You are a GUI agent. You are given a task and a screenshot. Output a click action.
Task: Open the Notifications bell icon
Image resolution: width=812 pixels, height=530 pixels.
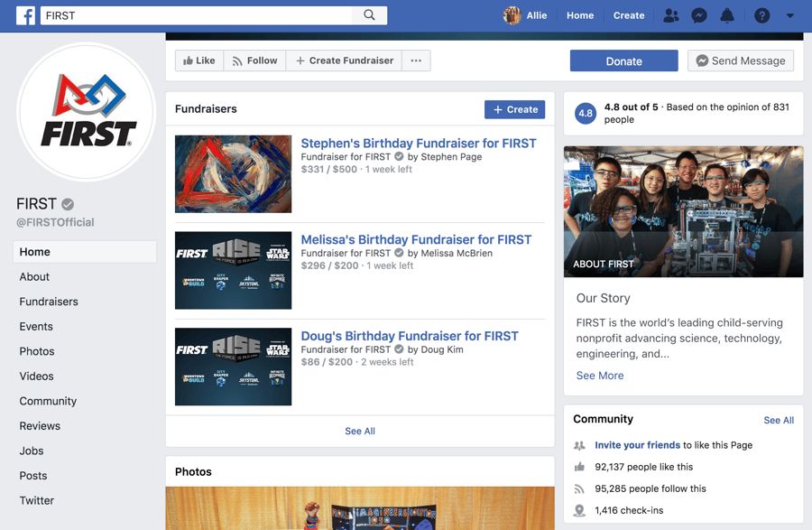(x=727, y=15)
